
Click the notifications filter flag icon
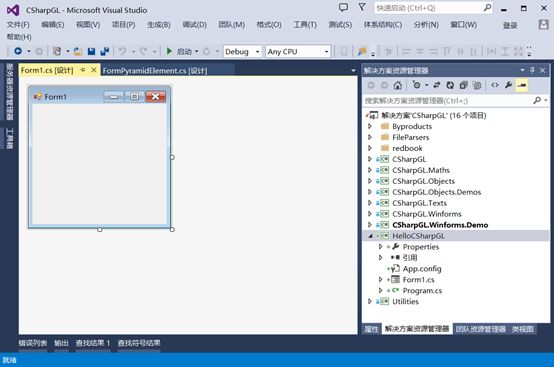tap(362, 7)
